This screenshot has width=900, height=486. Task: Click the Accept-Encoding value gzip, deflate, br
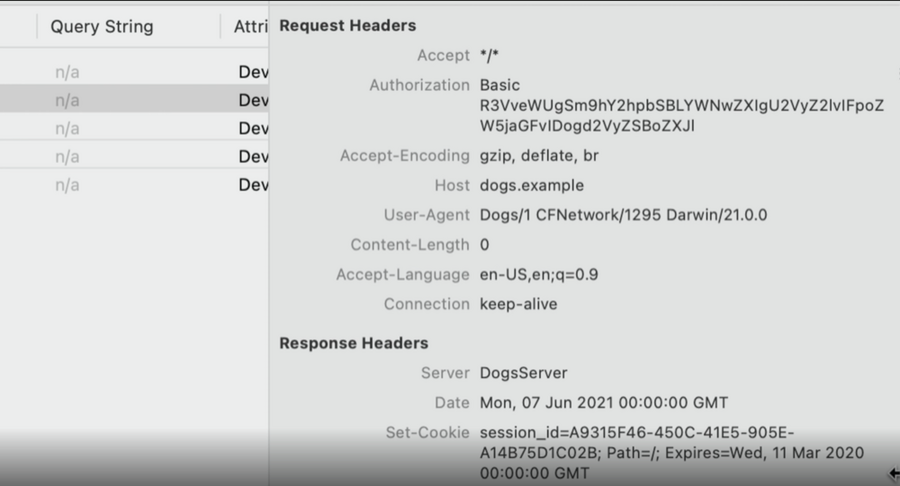[x=539, y=155]
